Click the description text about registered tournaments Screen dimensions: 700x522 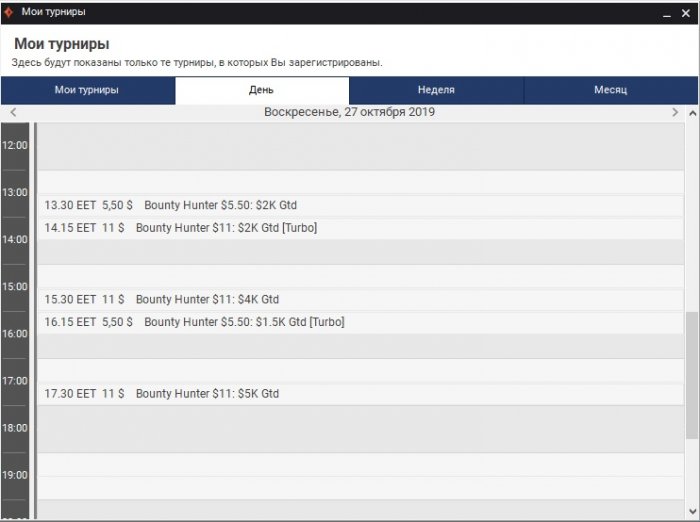[x=197, y=63]
